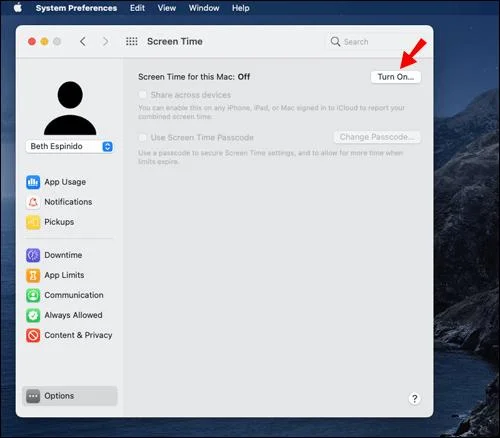Open the View menu
The image size is (500, 438).
coord(167,8)
